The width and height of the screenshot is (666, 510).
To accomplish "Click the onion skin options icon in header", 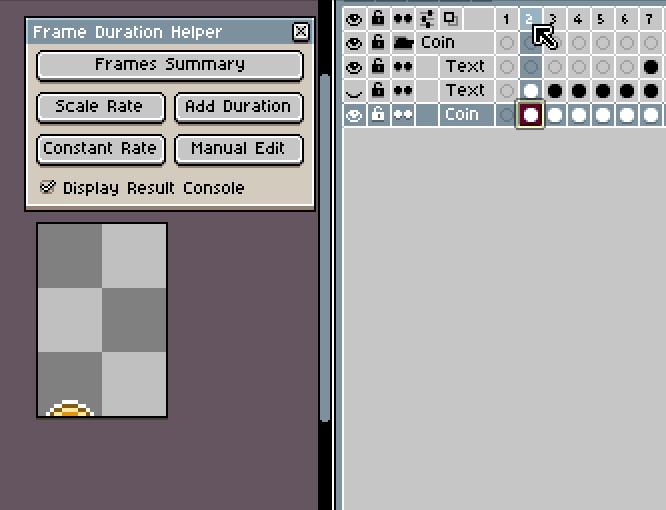I will click(x=427, y=19).
